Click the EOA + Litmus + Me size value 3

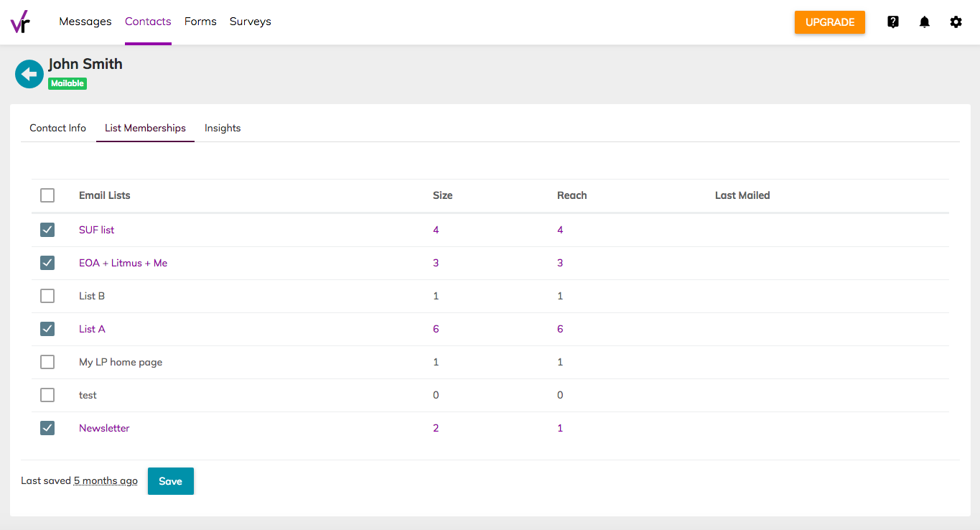pyautogui.click(x=436, y=263)
